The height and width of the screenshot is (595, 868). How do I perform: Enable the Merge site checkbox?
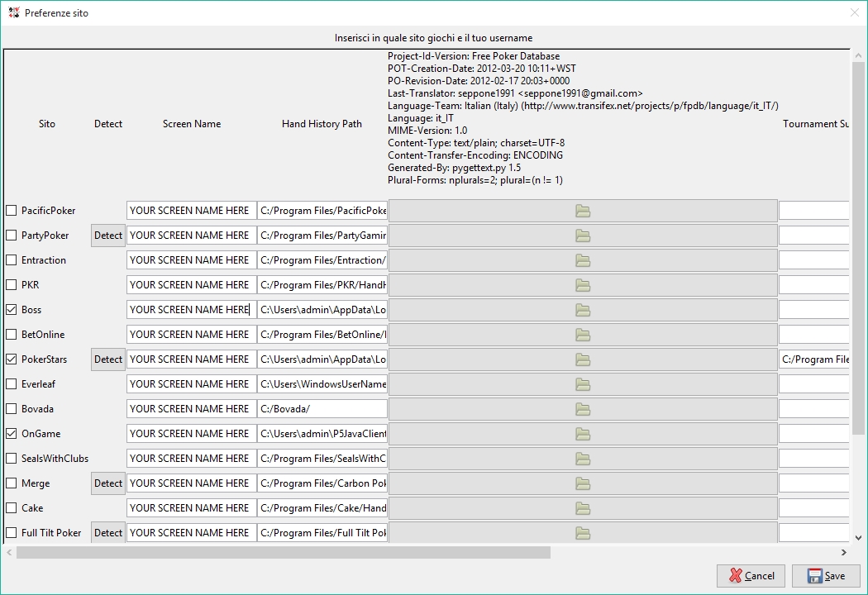point(11,483)
